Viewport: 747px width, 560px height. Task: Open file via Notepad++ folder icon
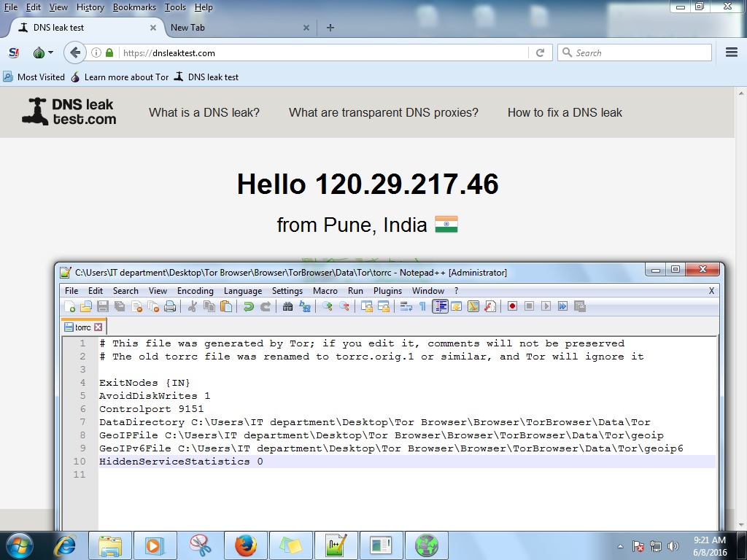tap(86, 307)
